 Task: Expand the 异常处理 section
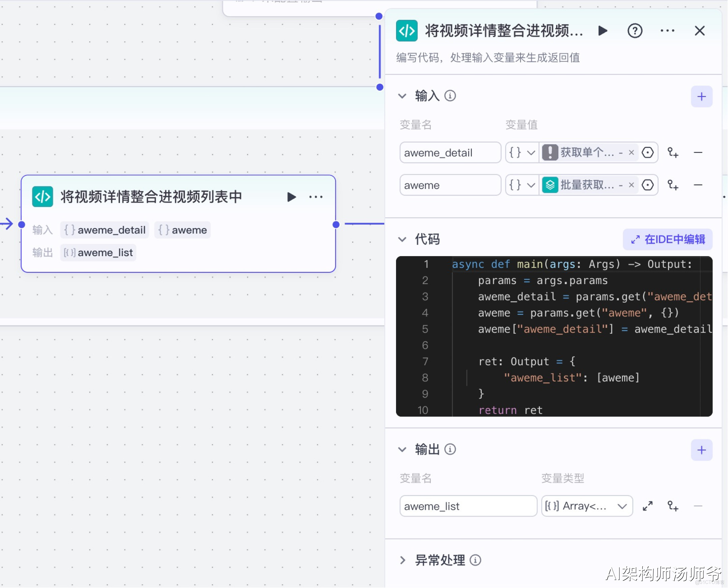(x=402, y=560)
